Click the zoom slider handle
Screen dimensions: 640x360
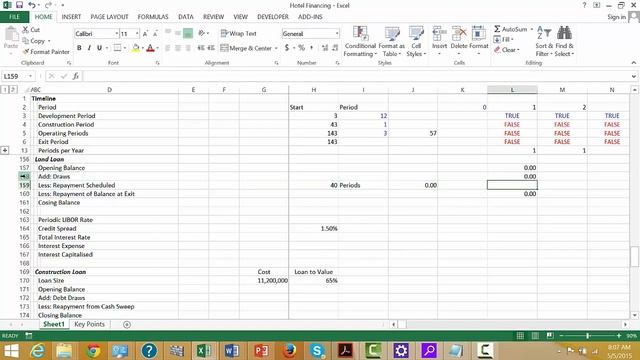(588, 336)
